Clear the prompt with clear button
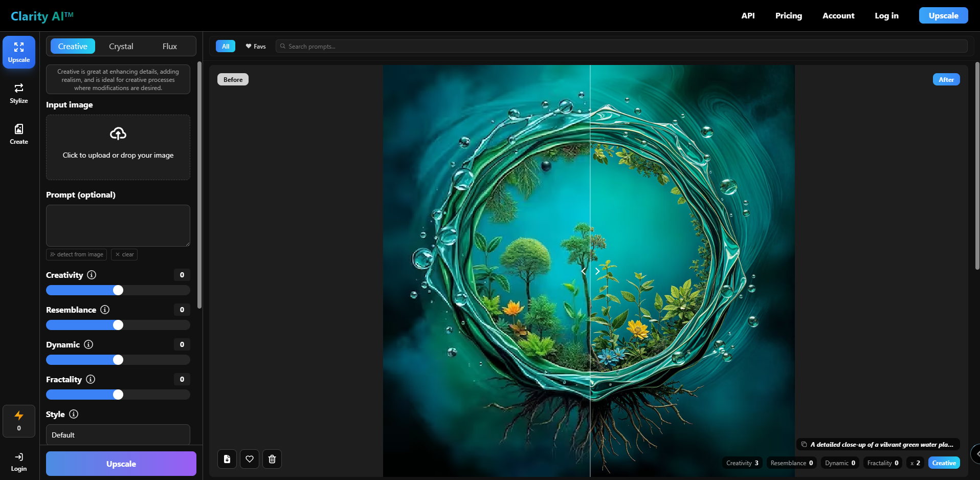Viewport: 980px width, 480px height. [x=124, y=254]
